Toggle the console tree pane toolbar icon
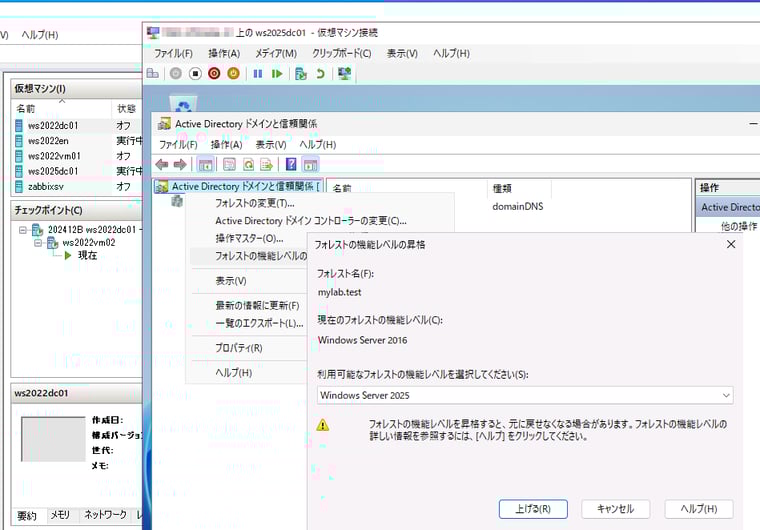 pos(206,165)
